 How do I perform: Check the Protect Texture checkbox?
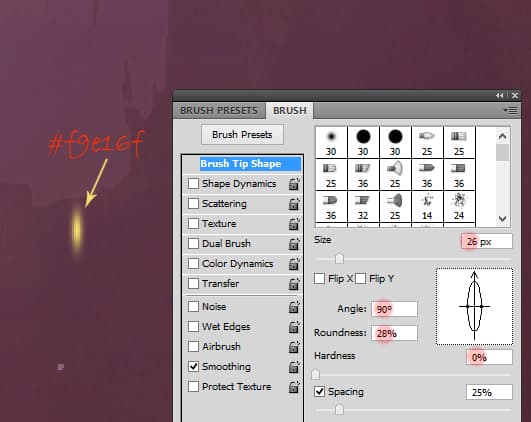(x=193, y=386)
